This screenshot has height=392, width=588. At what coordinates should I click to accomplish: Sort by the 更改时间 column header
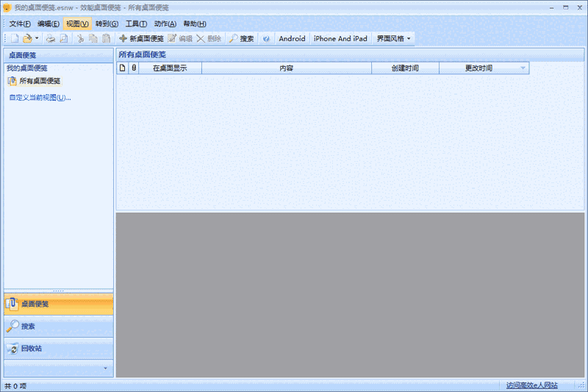tap(484, 68)
